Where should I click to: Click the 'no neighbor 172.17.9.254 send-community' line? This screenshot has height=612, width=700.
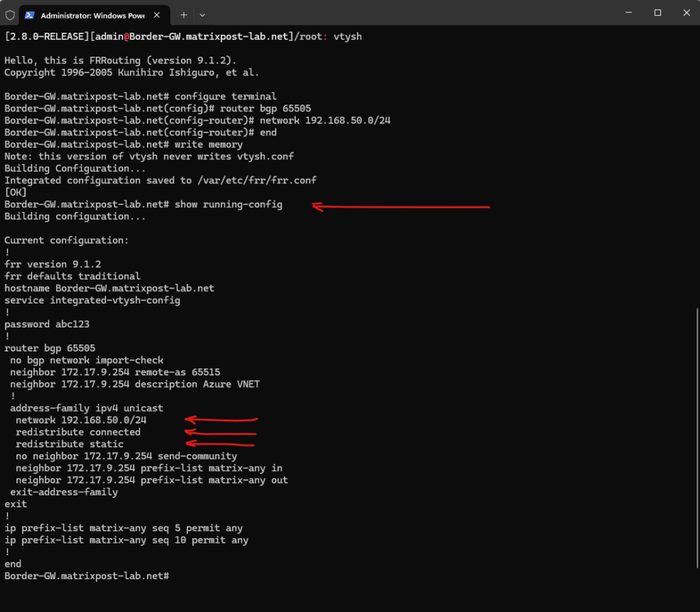pyautogui.click(x=126, y=457)
